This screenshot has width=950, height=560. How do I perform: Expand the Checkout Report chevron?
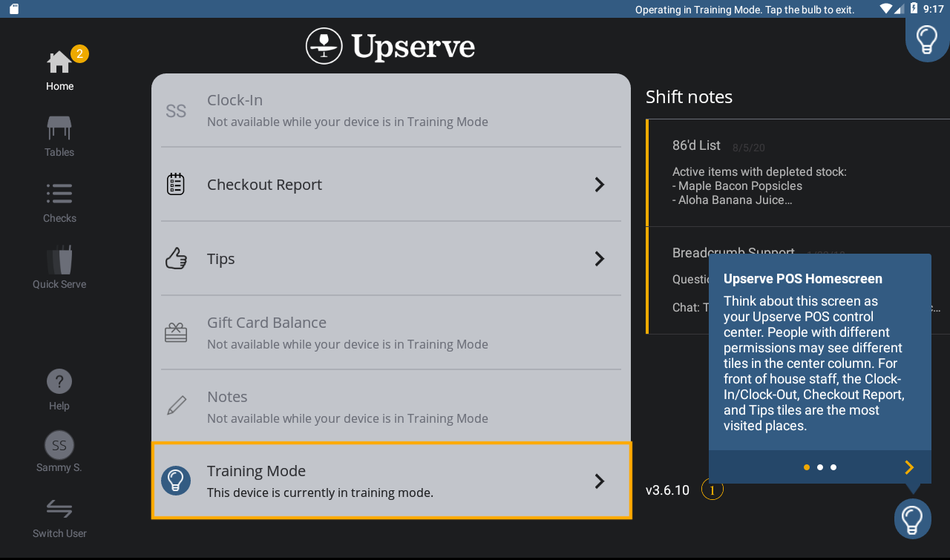(x=600, y=185)
